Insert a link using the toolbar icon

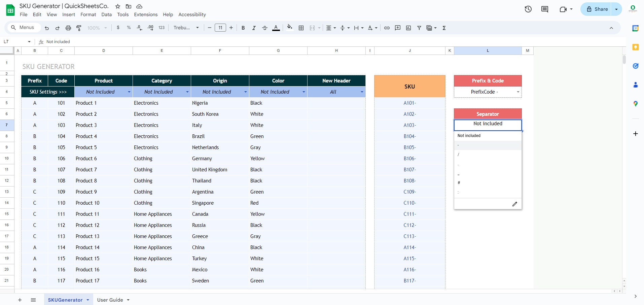(x=387, y=28)
